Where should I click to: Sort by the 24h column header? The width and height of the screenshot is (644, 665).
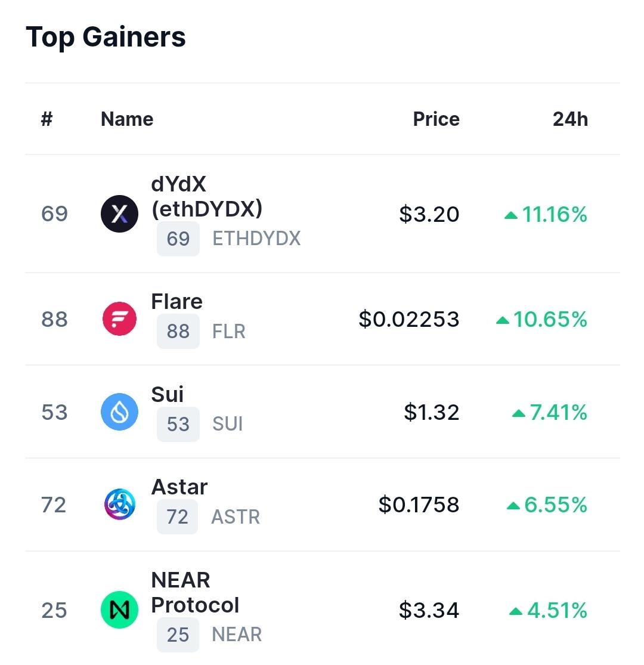tap(570, 119)
